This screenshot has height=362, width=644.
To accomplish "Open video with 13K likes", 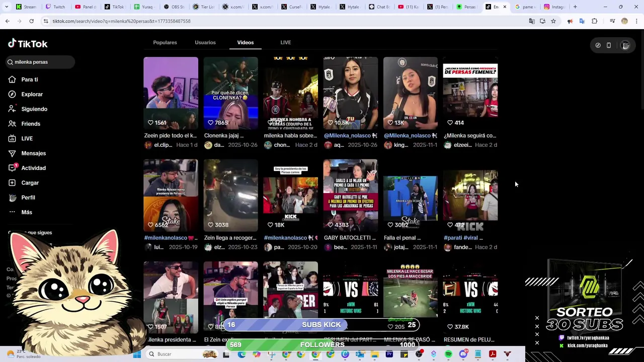I will (x=410, y=93).
